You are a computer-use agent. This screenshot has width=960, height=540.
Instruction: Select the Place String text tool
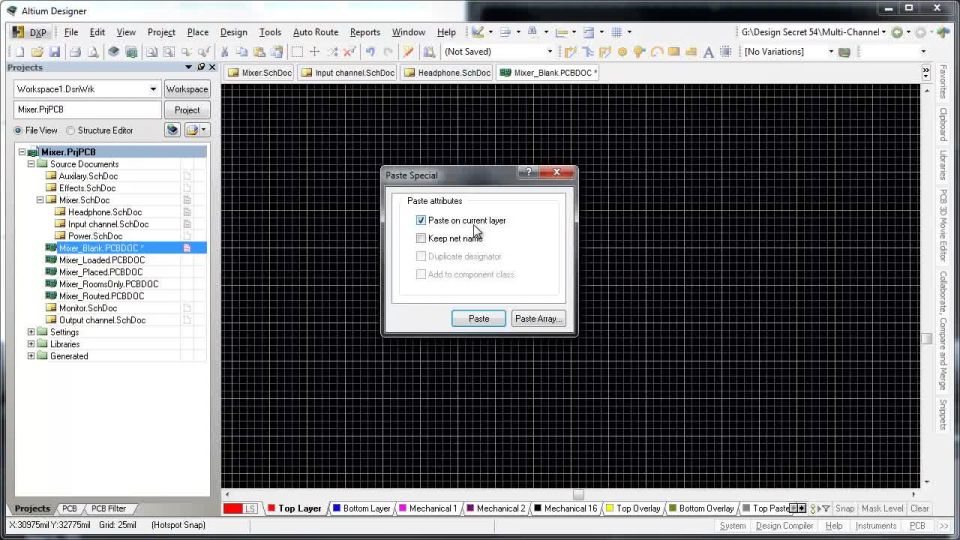708,52
